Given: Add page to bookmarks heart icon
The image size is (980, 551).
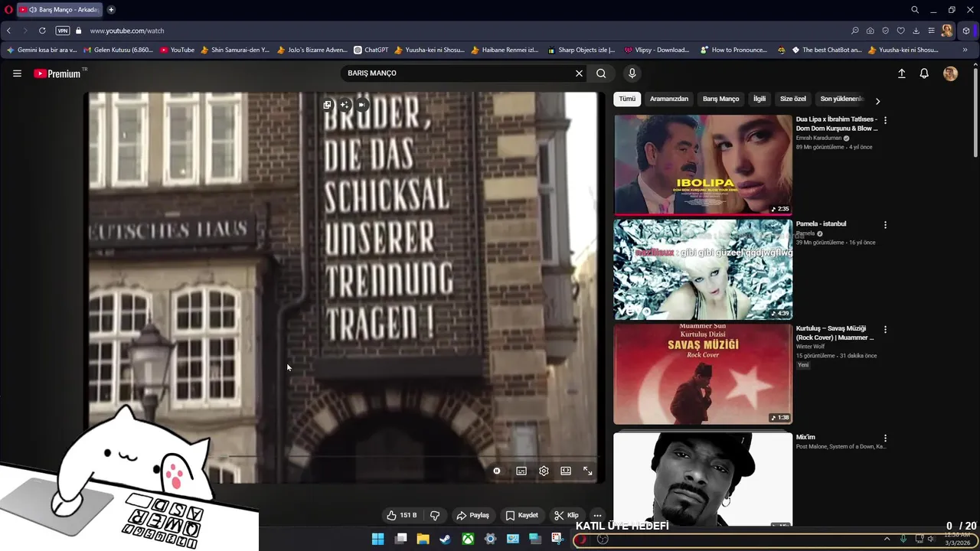Looking at the screenshot, I should tap(900, 31).
